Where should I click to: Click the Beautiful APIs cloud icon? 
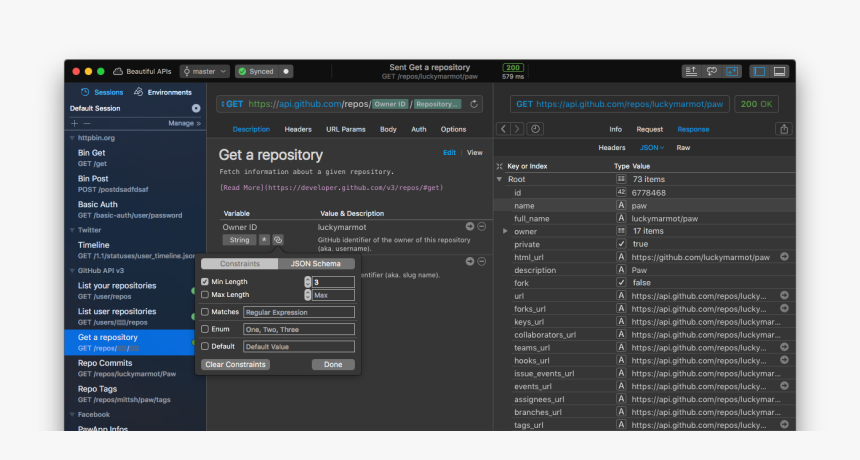tap(117, 71)
